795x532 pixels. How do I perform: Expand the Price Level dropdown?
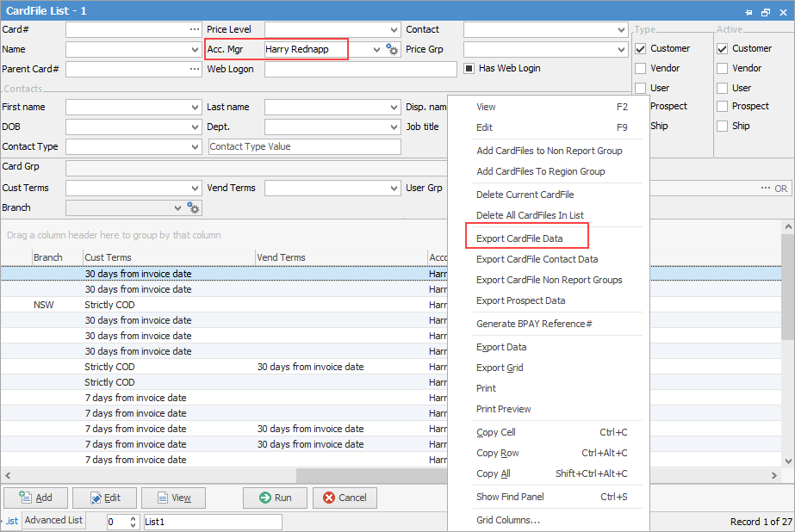[x=394, y=30]
